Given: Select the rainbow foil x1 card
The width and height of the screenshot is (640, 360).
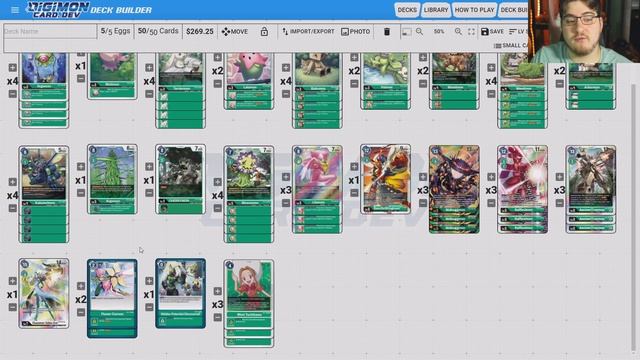Looking at the screenshot, I should (44, 293).
